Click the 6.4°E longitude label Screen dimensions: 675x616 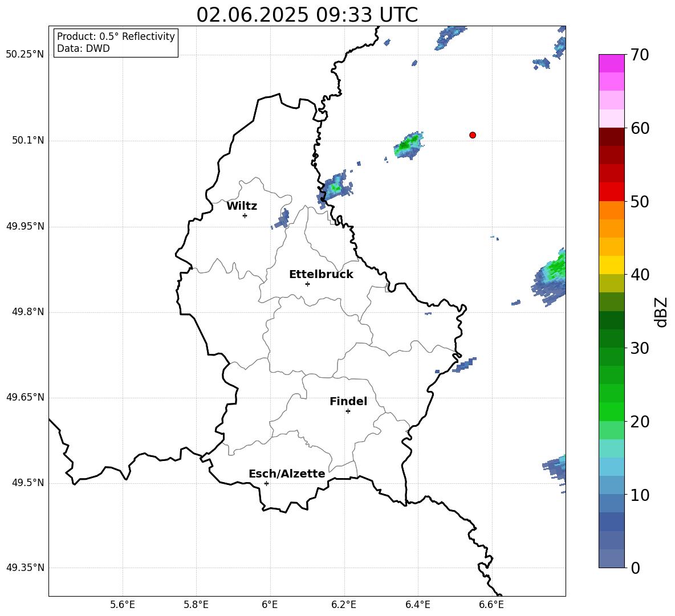[417, 605]
